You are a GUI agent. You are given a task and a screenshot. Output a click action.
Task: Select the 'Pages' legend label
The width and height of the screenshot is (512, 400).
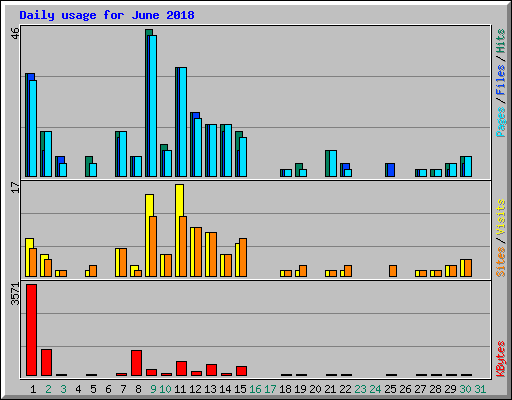(500, 122)
